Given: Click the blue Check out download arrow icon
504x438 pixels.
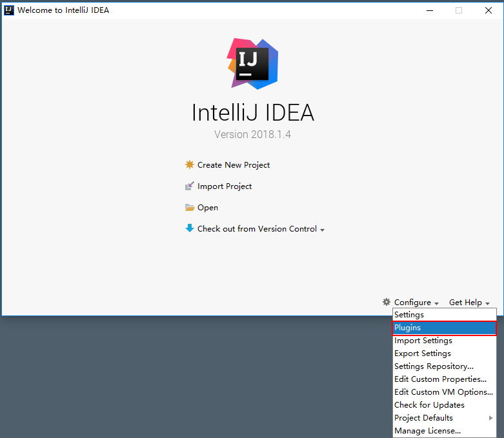Looking at the screenshot, I should point(190,228).
